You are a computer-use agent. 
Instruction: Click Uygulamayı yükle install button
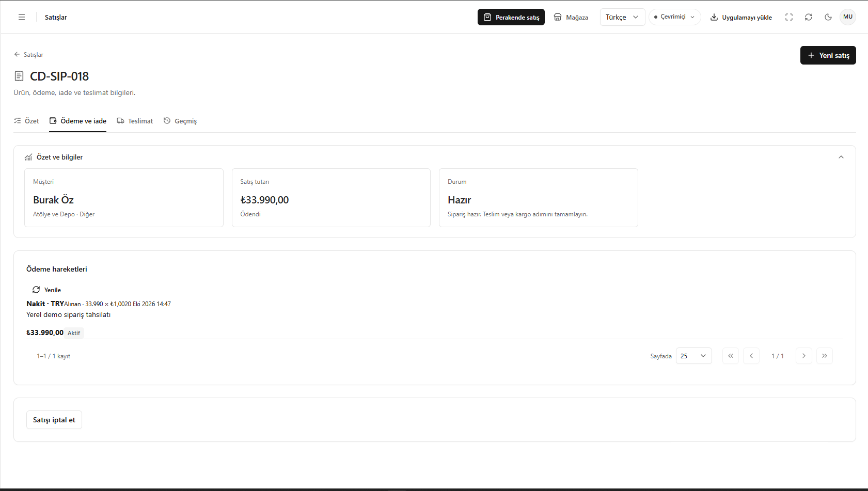(x=741, y=17)
